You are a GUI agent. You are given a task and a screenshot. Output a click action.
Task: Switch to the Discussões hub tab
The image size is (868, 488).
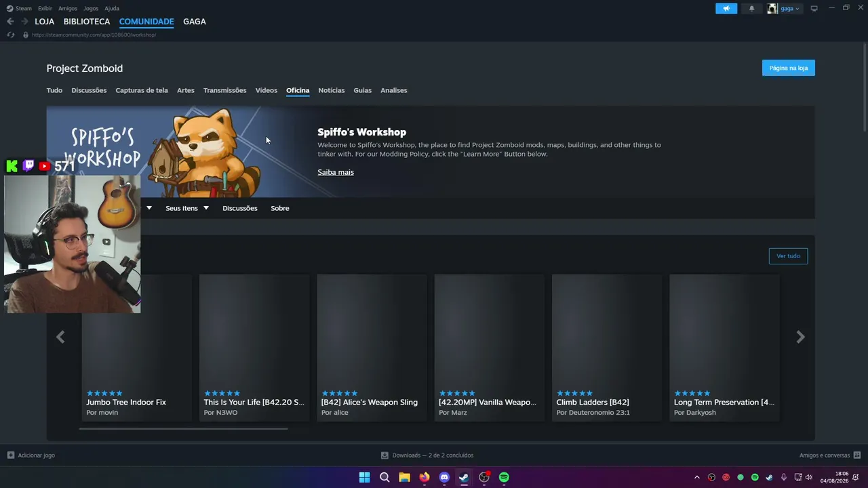[x=89, y=90]
